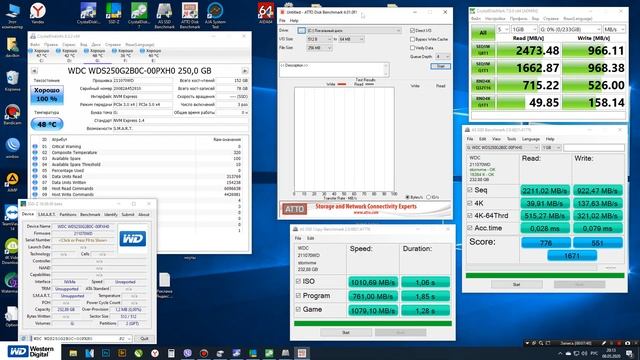Click the WD logo in SSD-Z window
The width and height of the screenshot is (640, 360).
tap(133, 238)
